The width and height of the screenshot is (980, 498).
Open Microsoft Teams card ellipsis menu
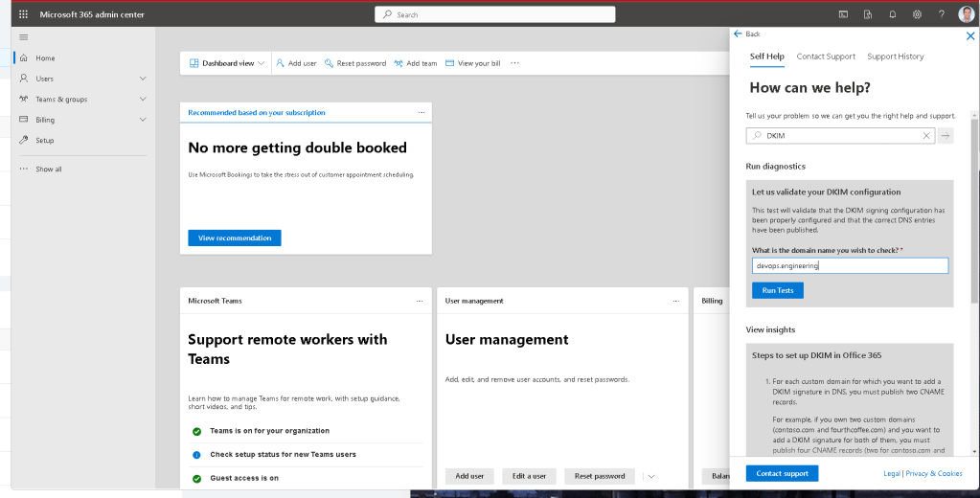point(420,301)
